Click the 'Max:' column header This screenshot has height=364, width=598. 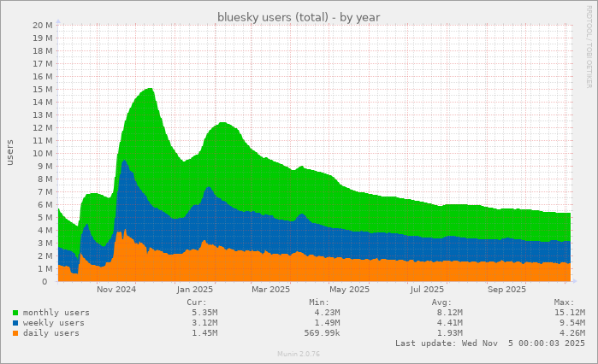click(564, 302)
